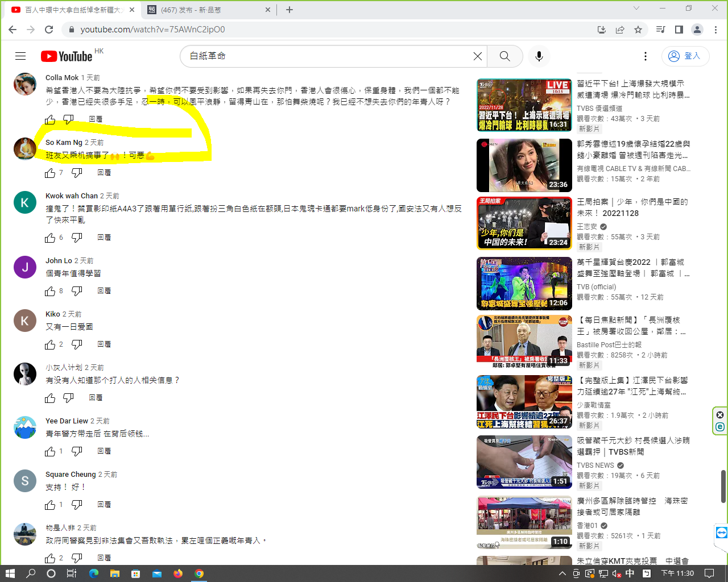Reload the current page
728x582 pixels.
pos(49,30)
